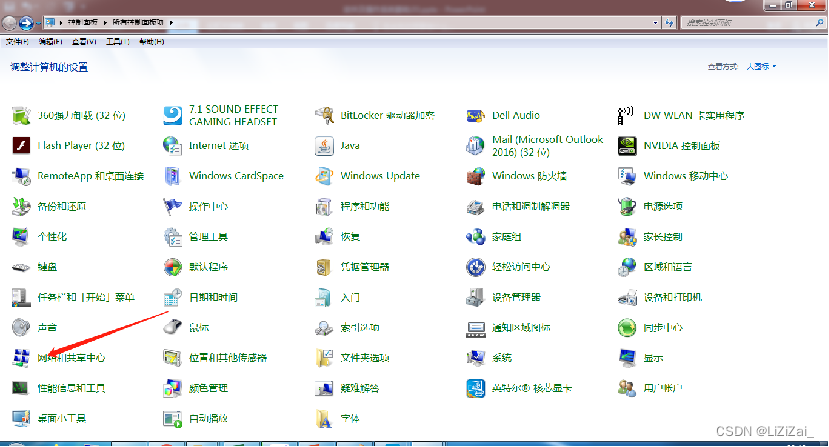Click the Devices and Printers link
The width and height of the screenshot is (829, 447).
673,297
